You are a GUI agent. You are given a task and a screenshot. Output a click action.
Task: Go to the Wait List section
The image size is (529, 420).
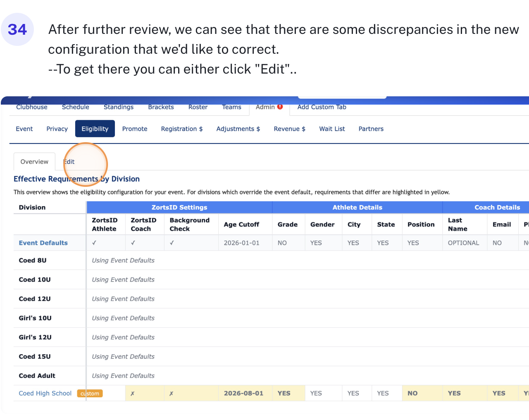tap(332, 129)
